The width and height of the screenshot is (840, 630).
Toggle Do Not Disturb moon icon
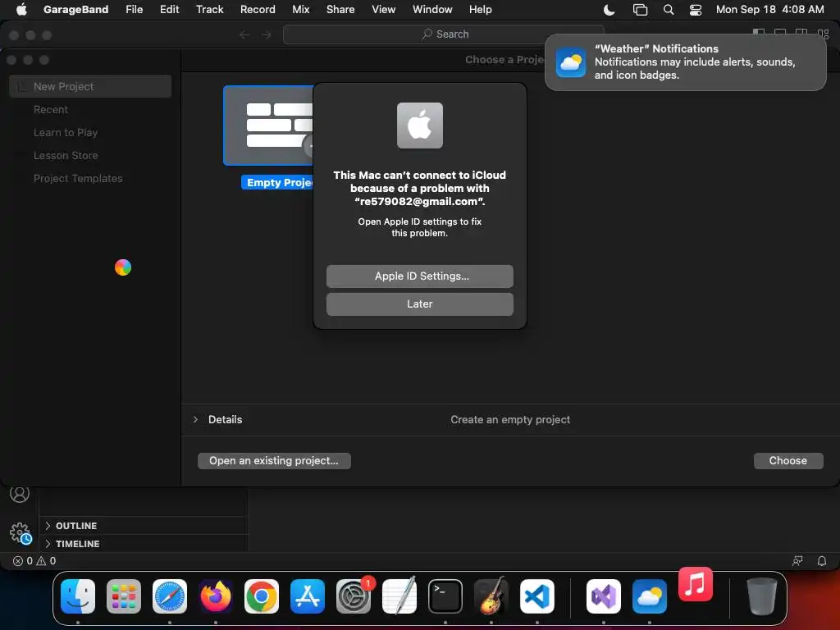(x=609, y=9)
